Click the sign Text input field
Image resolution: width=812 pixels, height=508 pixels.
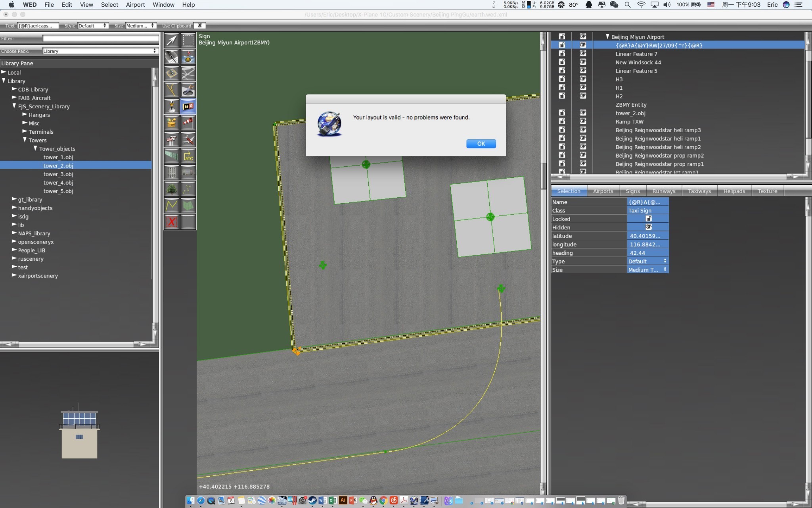38,26
